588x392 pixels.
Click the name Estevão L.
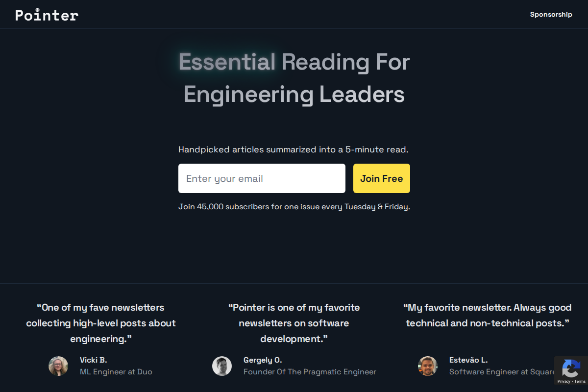tap(468, 360)
